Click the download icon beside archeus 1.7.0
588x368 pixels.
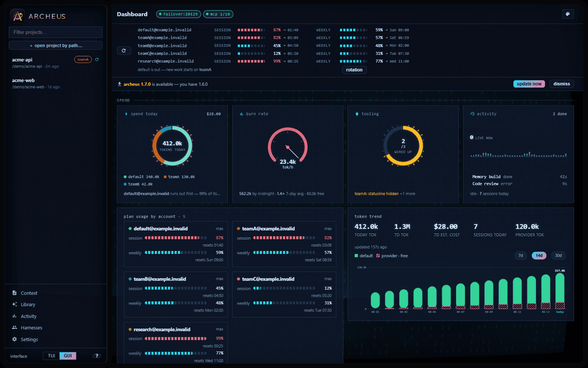pos(120,84)
